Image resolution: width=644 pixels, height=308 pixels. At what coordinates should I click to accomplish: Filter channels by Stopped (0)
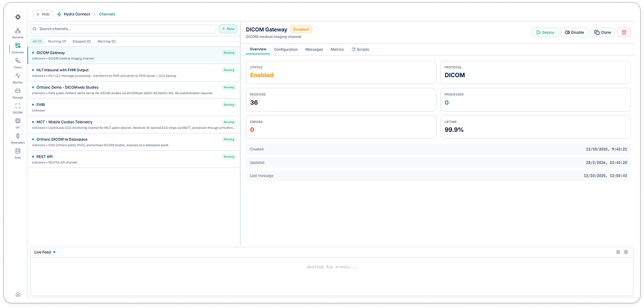[82, 41]
